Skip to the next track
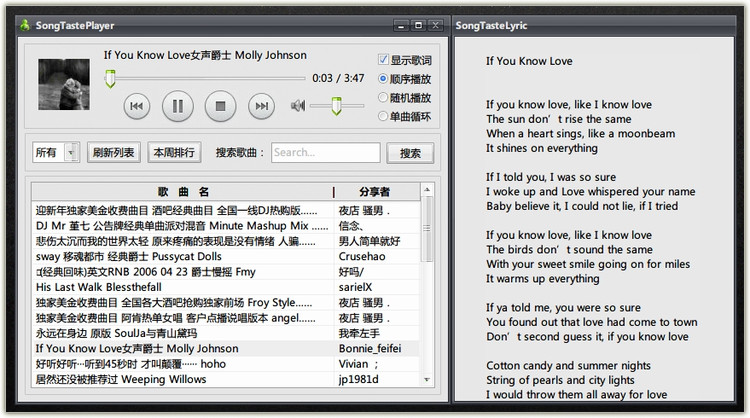This screenshot has width=750, height=418. pyautogui.click(x=261, y=106)
